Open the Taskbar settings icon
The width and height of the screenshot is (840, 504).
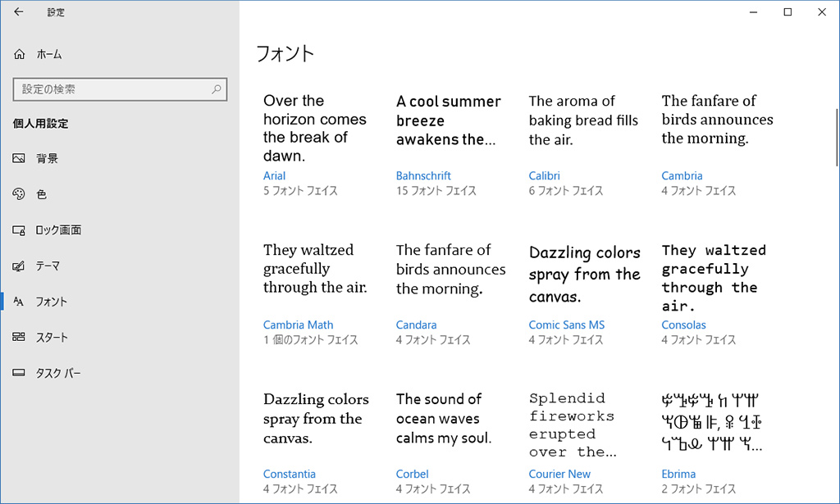[x=20, y=374]
